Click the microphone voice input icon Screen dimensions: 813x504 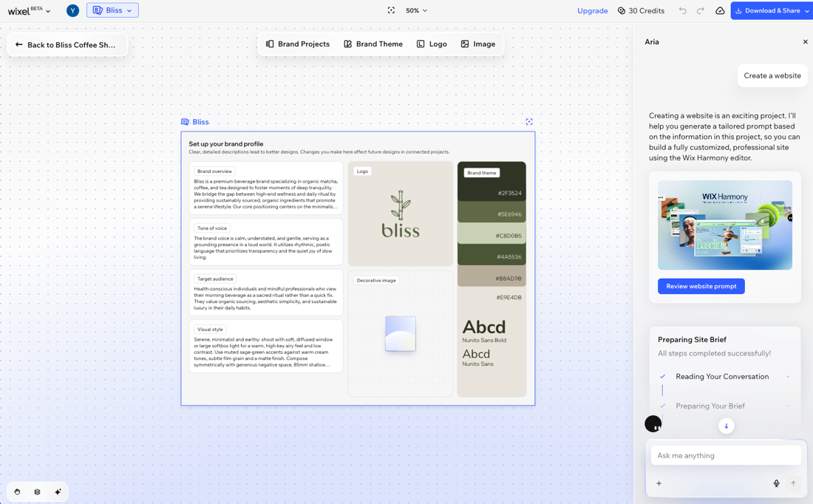tap(776, 483)
